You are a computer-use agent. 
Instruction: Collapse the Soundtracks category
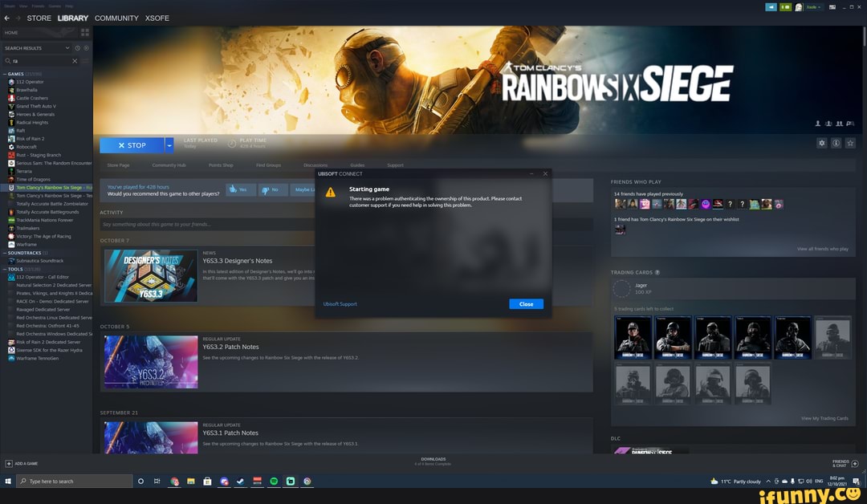click(x=5, y=253)
